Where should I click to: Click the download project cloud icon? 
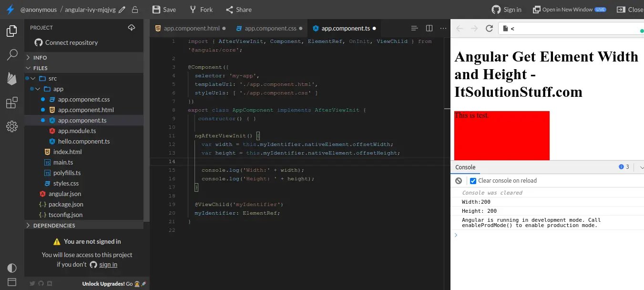tap(132, 28)
